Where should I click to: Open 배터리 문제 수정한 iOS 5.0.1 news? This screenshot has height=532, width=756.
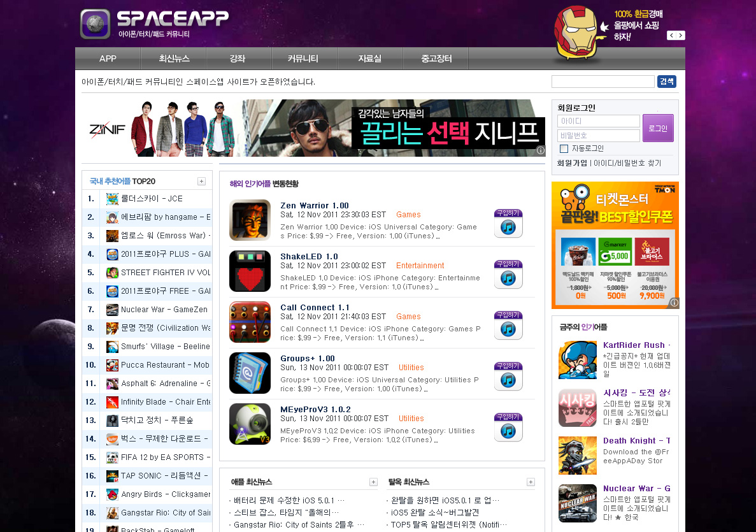[x=289, y=500]
